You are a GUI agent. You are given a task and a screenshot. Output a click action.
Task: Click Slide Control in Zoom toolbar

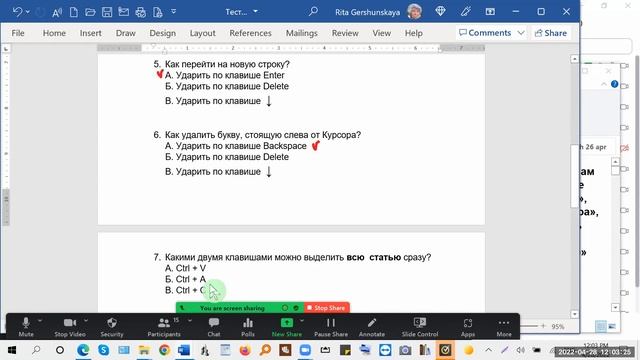(420, 327)
